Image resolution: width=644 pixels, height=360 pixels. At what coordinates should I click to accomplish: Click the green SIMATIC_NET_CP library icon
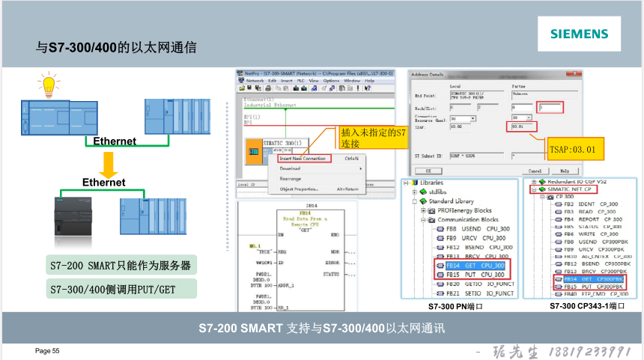(542, 189)
